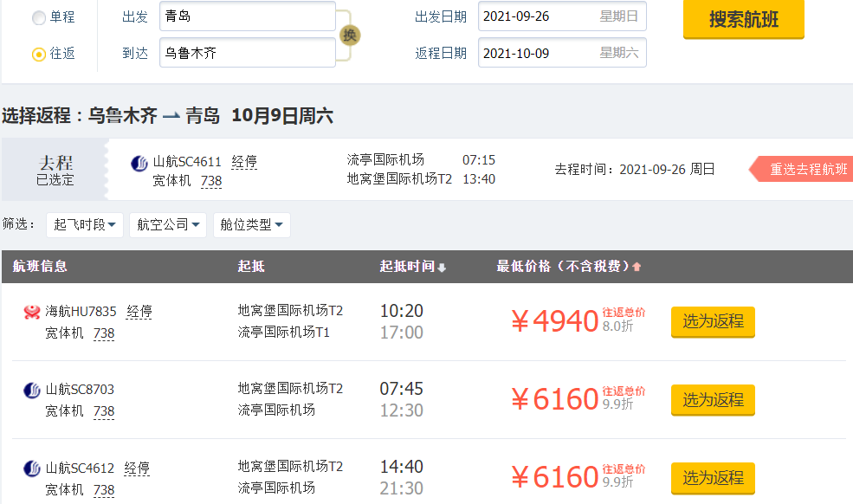This screenshot has height=504, width=853.
Task: Click 经停 stopover link for SC4612
Action: pyautogui.click(x=137, y=468)
